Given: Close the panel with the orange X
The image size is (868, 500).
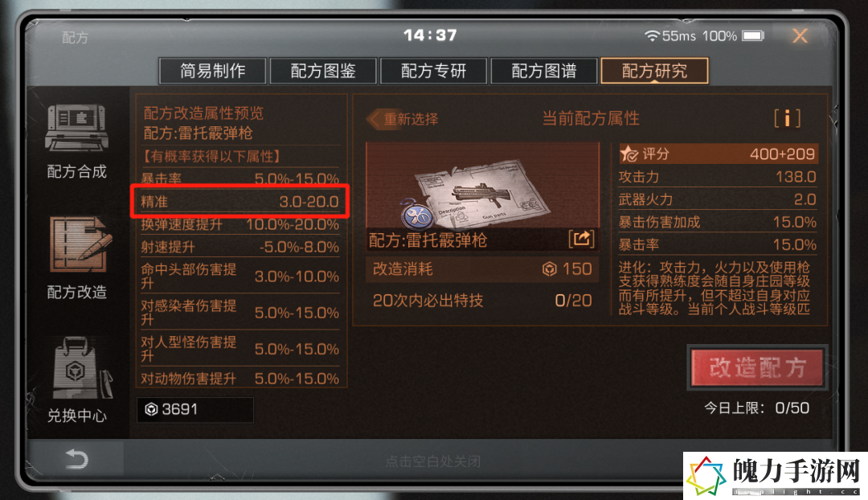Looking at the screenshot, I should (x=800, y=36).
